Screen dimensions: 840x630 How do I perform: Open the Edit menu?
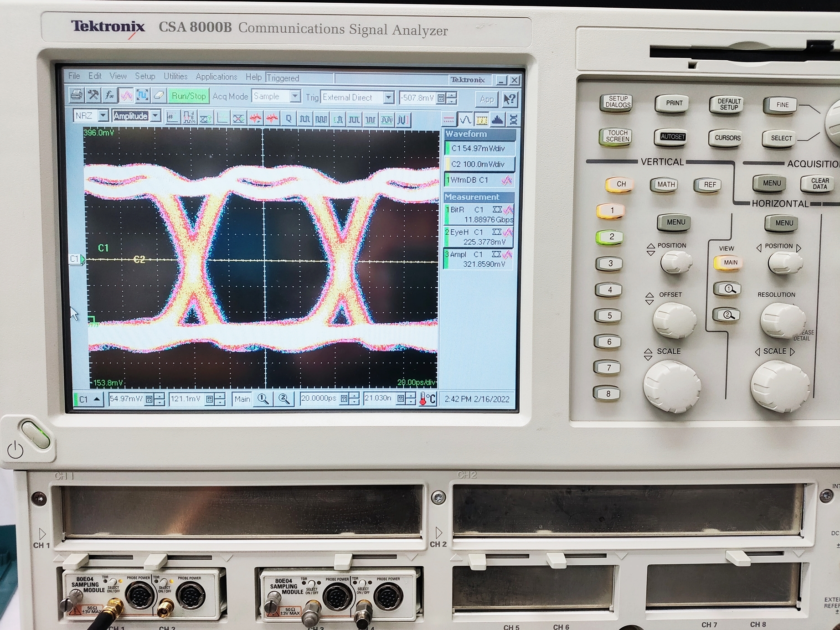[95, 76]
